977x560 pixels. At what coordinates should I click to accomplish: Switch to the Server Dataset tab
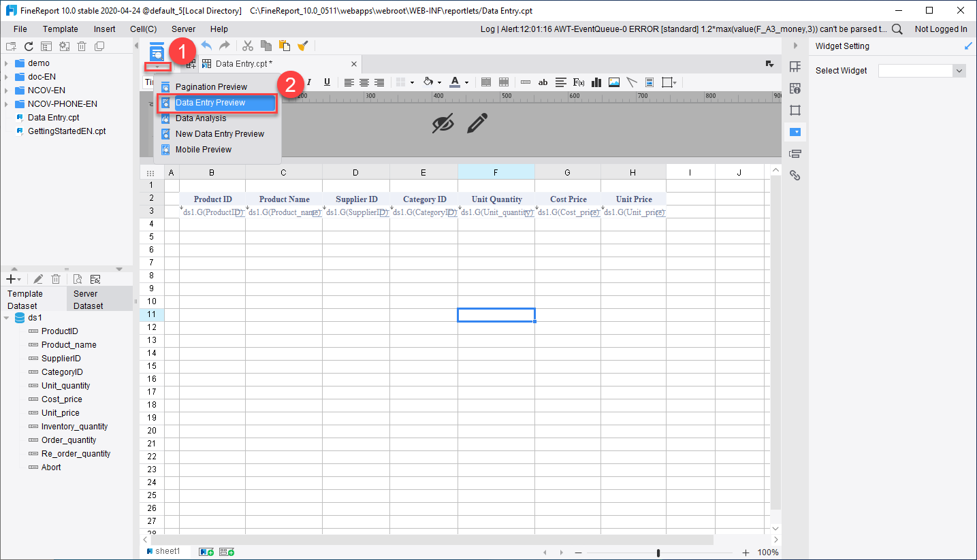[88, 299]
